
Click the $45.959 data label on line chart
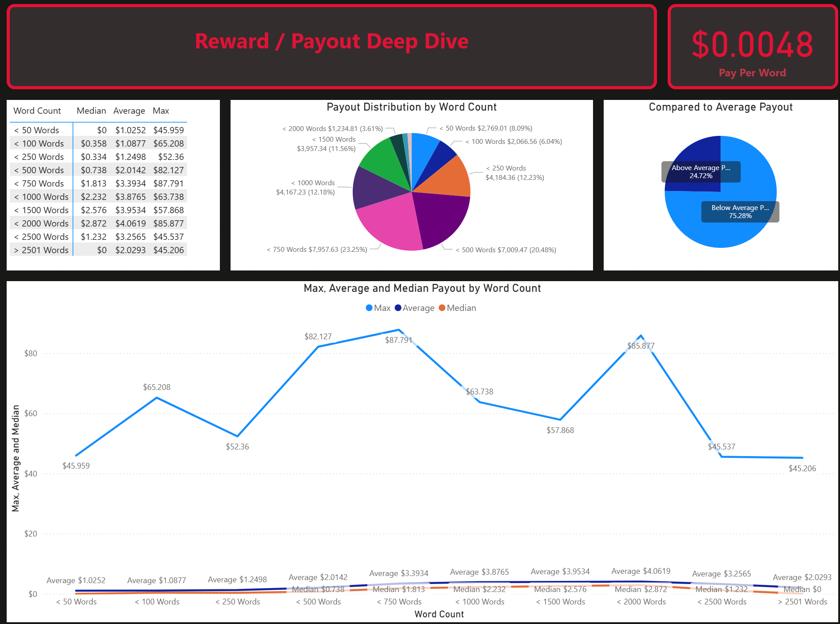point(76,466)
